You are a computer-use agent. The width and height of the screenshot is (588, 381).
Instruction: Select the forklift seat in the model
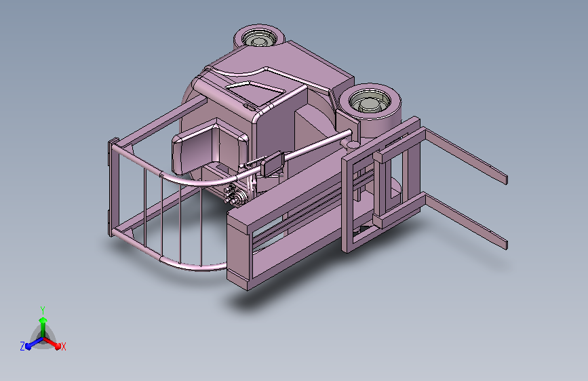[210, 146]
